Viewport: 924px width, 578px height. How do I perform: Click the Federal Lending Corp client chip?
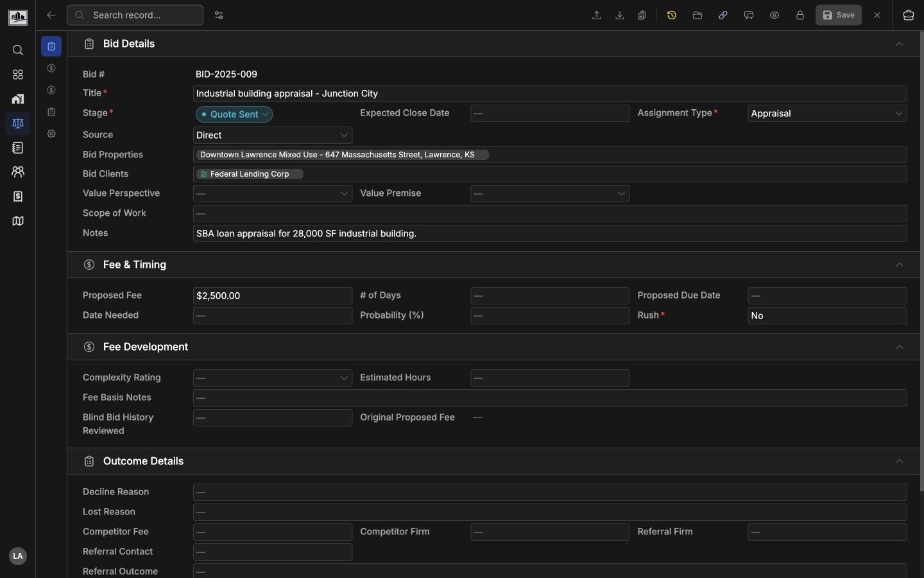click(250, 175)
